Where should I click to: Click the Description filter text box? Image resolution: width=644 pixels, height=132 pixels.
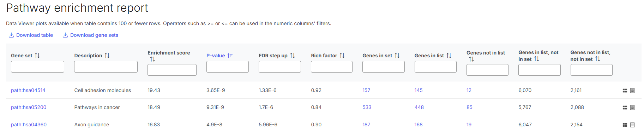click(x=106, y=67)
